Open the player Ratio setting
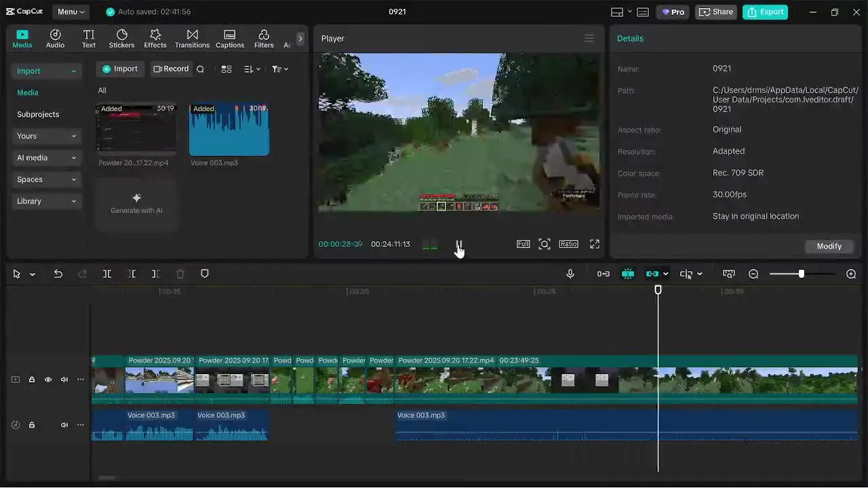Viewport: 868px width, 488px height. click(x=568, y=244)
